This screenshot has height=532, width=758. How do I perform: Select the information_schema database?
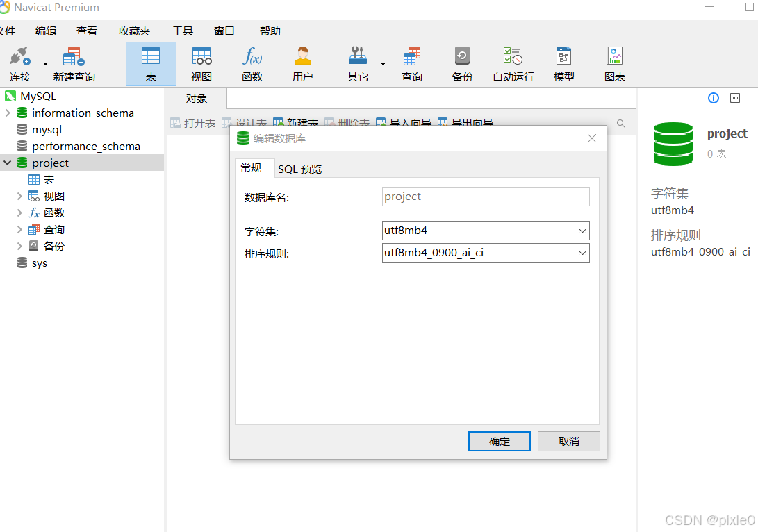click(x=83, y=113)
